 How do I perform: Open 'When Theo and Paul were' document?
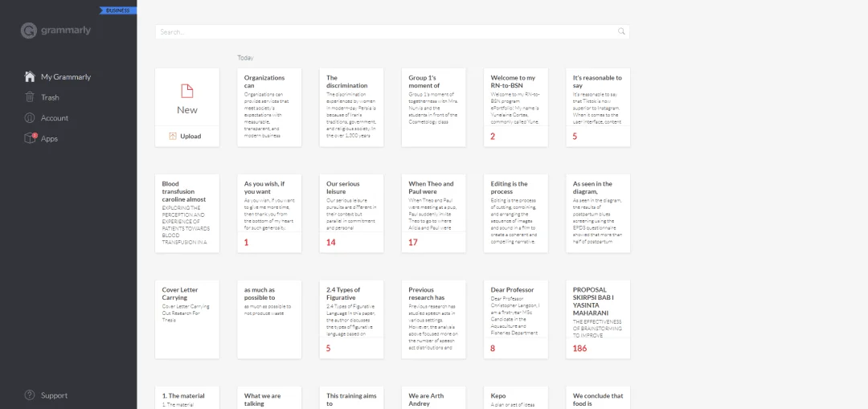pyautogui.click(x=433, y=214)
